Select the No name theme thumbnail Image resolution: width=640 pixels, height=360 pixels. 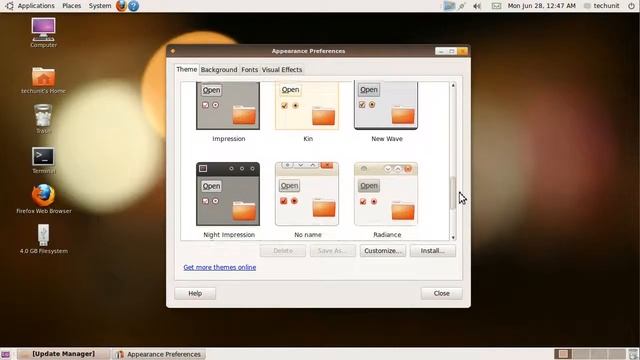point(307,194)
